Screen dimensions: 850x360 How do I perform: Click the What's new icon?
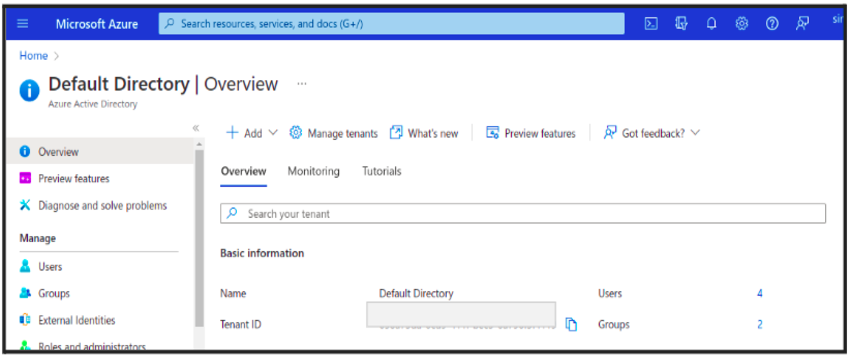pyautogui.click(x=396, y=133)
